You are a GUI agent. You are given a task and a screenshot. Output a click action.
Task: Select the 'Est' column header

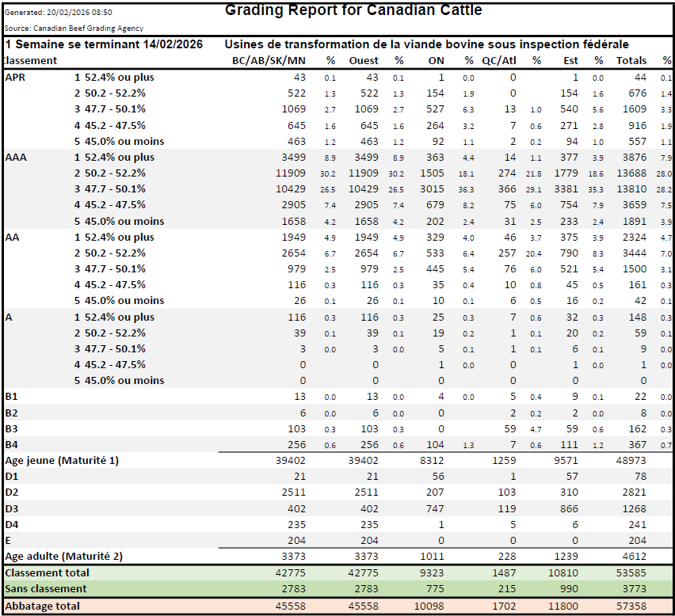click(x=570, y=60)
